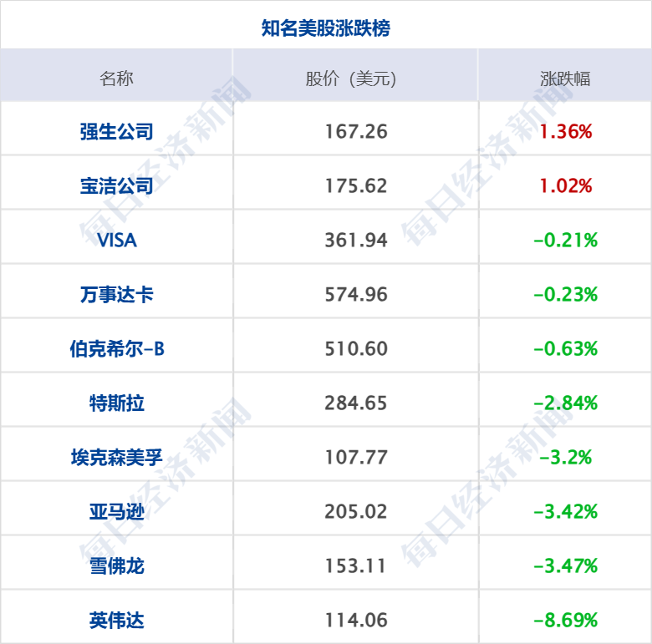Select the 名称 column header

pos(116,79)
